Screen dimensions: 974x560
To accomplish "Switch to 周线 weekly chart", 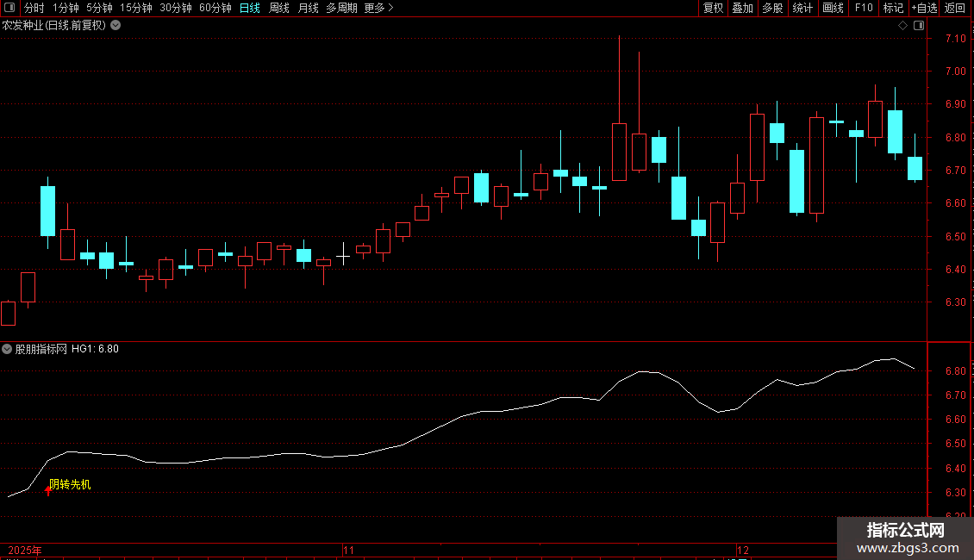I will click(x=279, y=8).
